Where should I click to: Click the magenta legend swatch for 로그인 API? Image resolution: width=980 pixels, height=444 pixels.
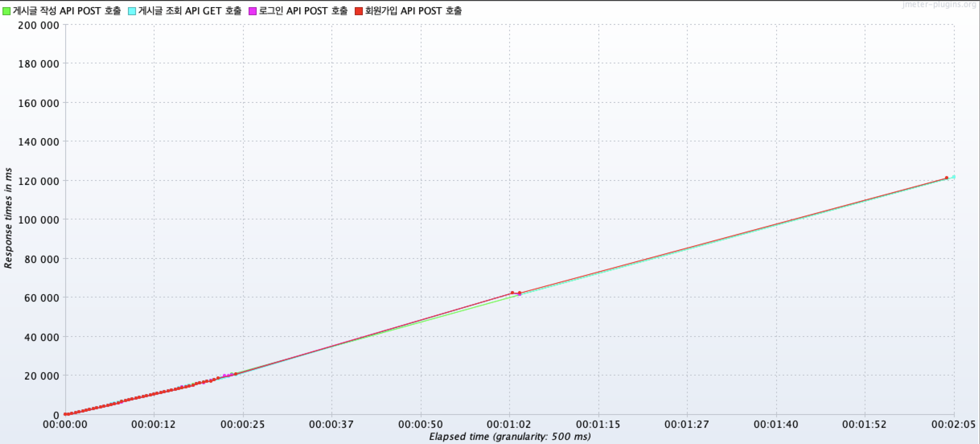[x=252, y=11]
